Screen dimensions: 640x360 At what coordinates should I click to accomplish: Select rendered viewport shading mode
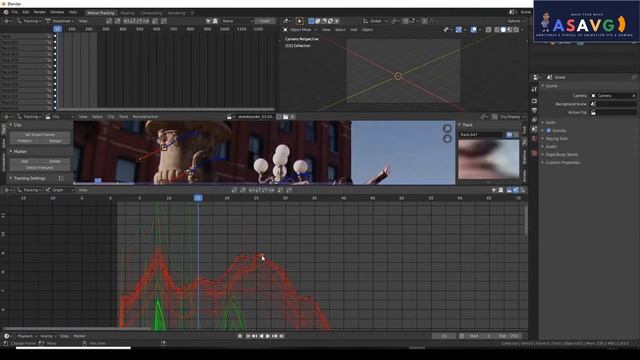pos(516,30)
